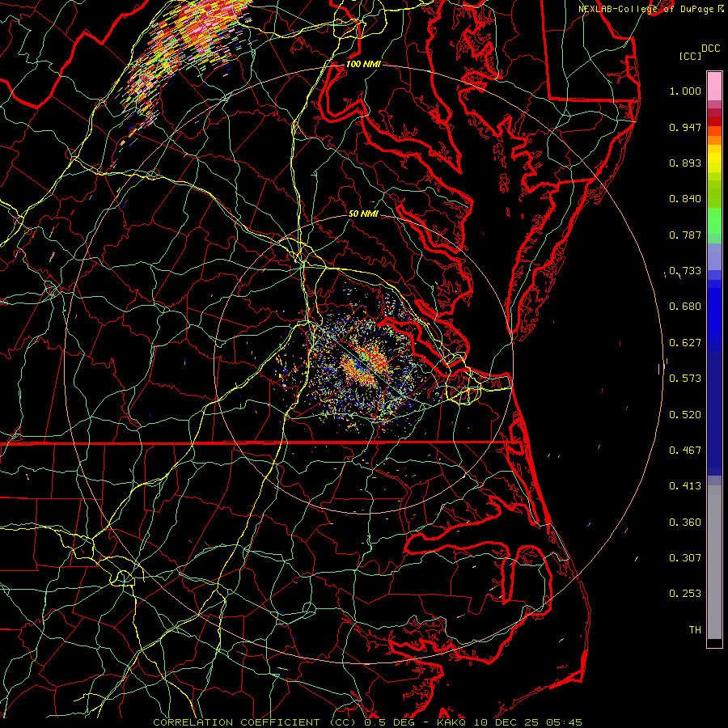Image resolution: width=728 pixels, height=728 pixels.
Task: Click the 0.680 colorbar value
Action: click(x=685, y=307)
